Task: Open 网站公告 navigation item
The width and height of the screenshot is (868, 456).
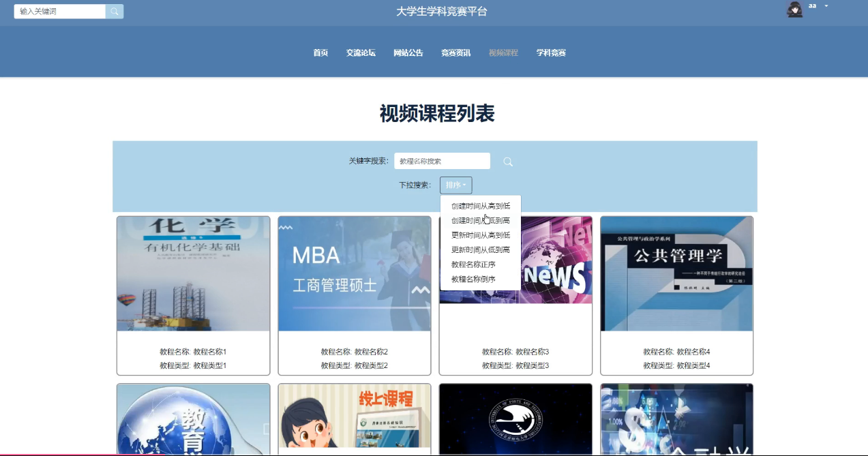Action: click(x=408, y=52)
